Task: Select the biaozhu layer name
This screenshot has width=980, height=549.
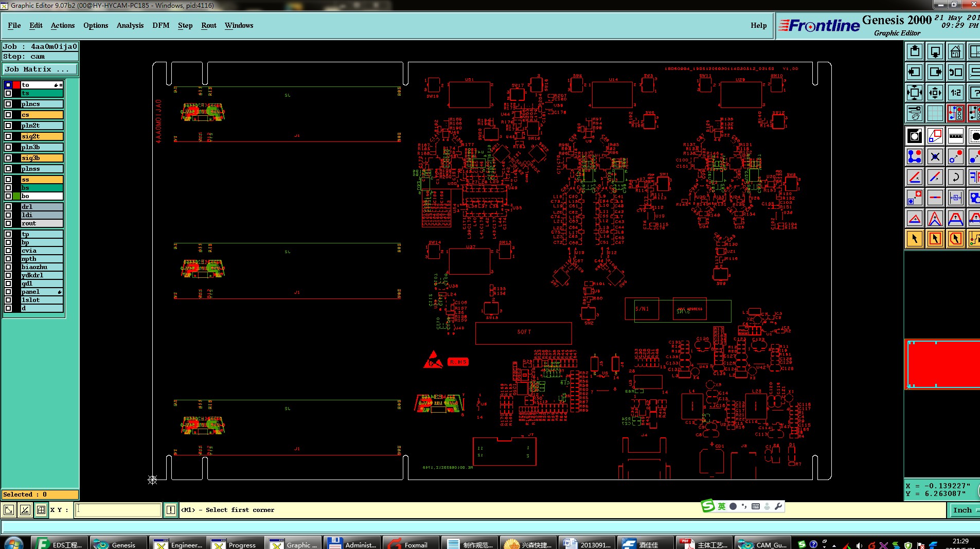Action: [42, 267]
